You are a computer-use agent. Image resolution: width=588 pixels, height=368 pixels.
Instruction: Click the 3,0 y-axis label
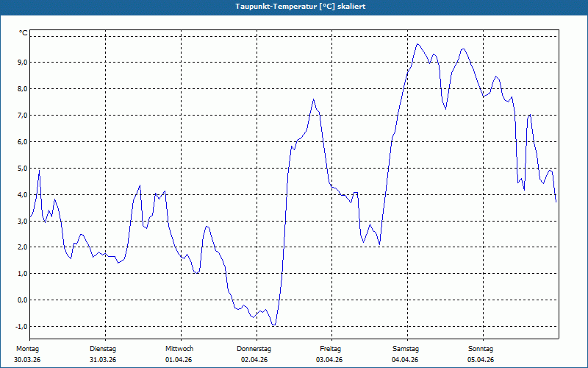pos(23,221)
